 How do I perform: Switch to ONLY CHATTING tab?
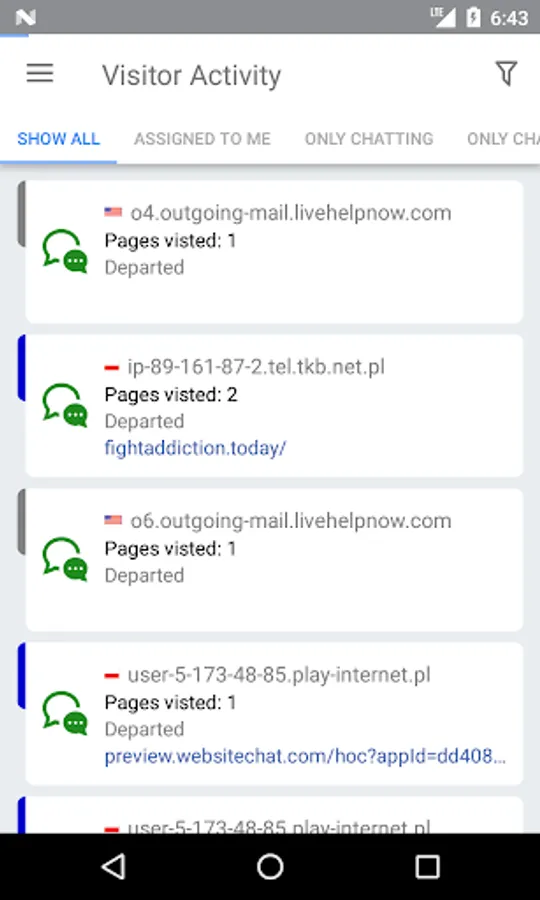[x=369, y=139]
